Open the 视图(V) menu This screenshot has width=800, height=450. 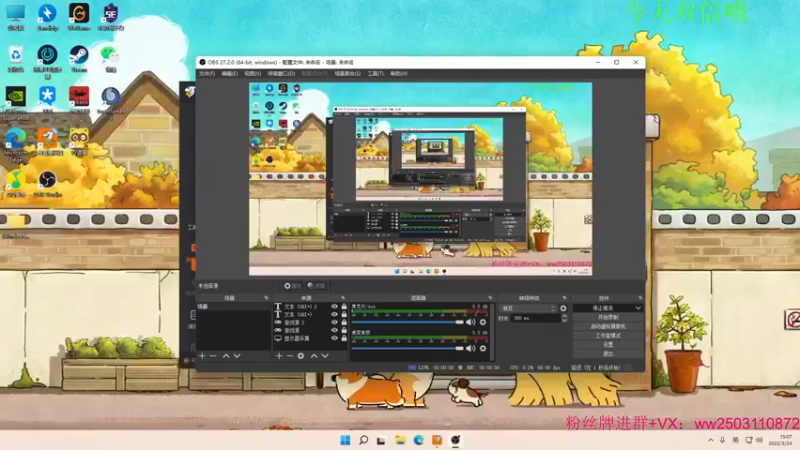253,73
